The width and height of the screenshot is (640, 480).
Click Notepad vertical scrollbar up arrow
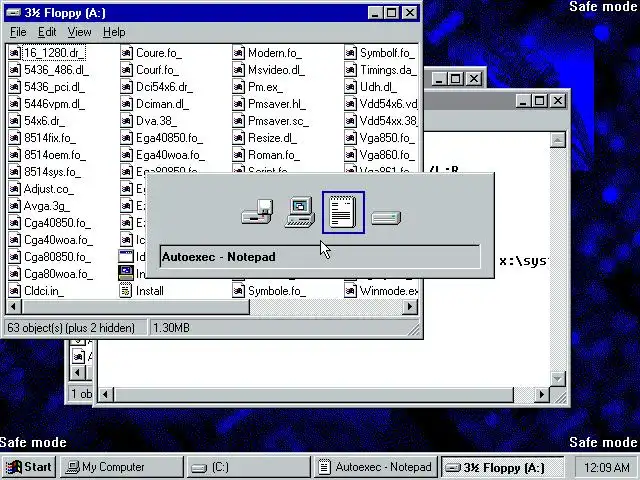(x=557, y=140)
